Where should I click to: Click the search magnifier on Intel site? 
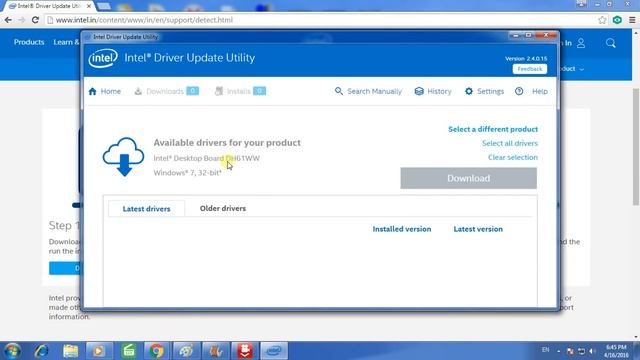[611, 43]
